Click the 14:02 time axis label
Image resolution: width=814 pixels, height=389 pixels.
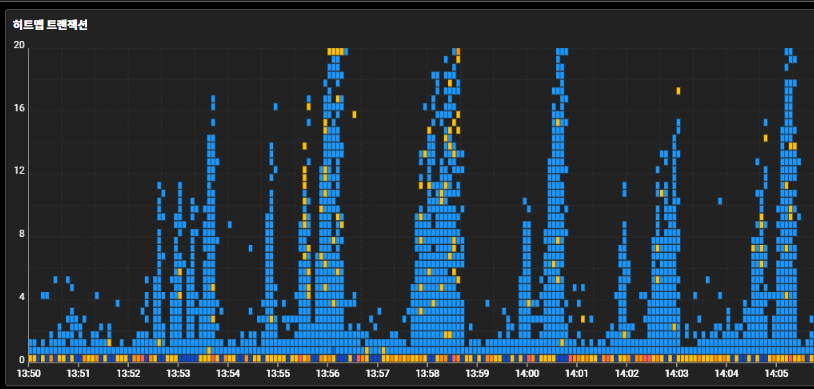(x=626, y=373)
